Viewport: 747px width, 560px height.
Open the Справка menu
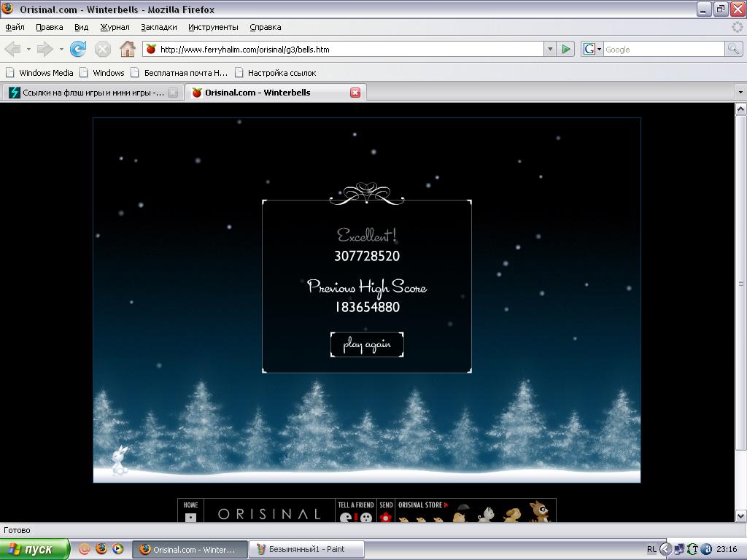pyautogui.click(x=266, y=27)
